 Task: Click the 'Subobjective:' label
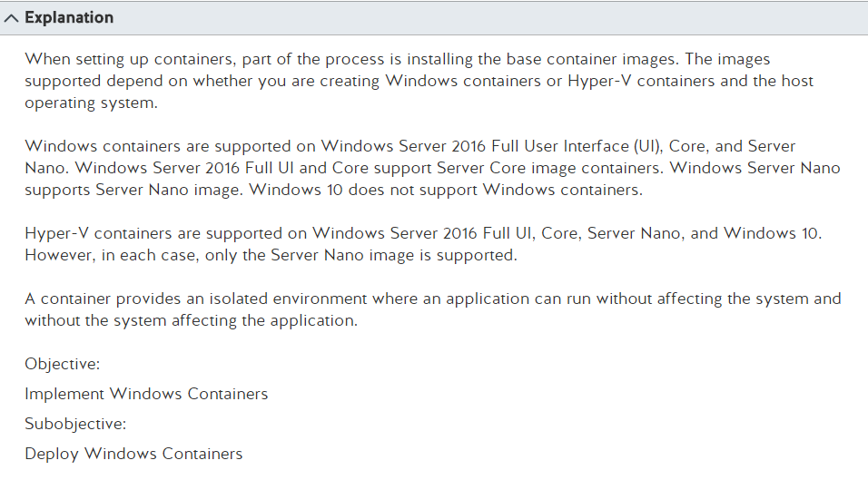pyautogui.click(x=75, y=424)
